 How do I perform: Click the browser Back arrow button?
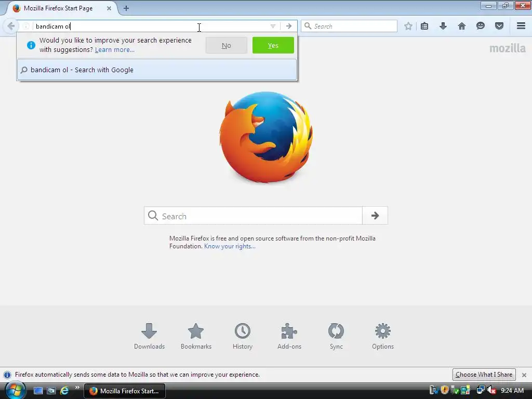[10, 26]
